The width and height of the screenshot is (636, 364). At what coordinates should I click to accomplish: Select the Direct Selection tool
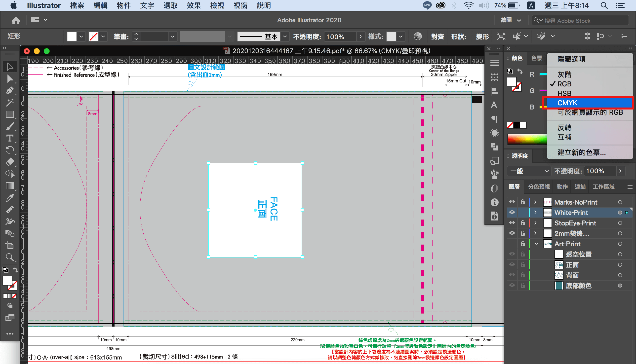click(x=10, y=79)
